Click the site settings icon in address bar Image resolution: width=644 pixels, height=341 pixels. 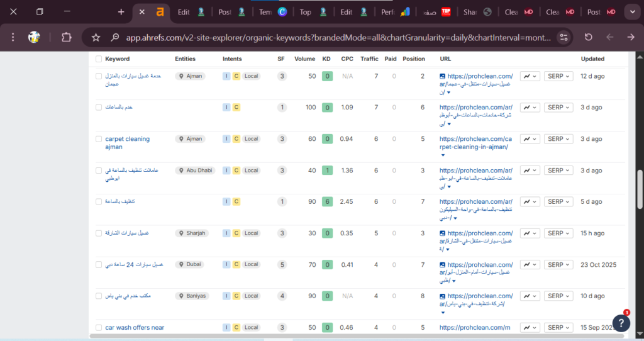tap(563, 38)
